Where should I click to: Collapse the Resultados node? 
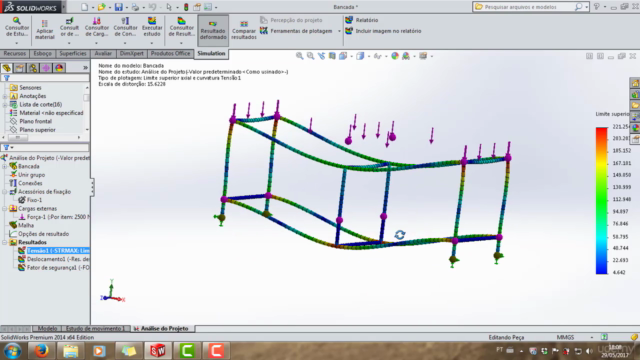pos(5,242)
